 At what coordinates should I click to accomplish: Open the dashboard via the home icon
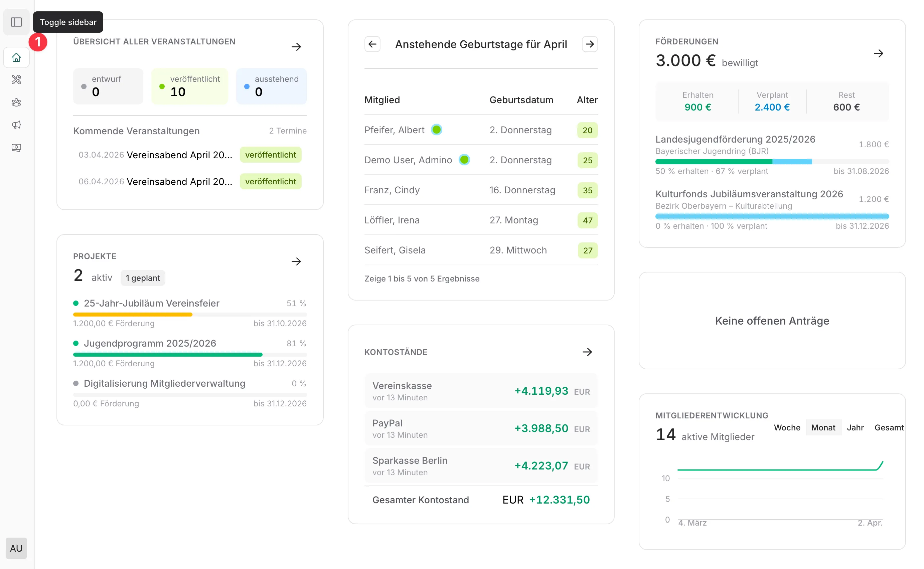point(16,57)
